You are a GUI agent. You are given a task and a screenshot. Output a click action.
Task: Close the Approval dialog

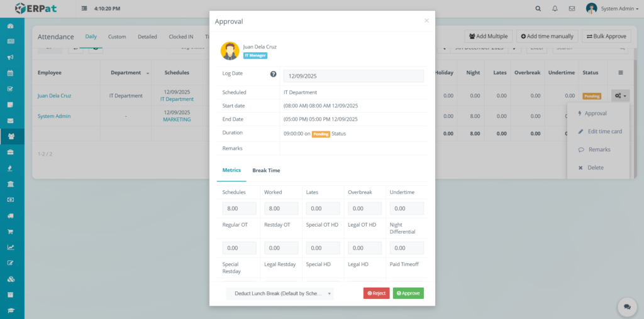point(426,21)
